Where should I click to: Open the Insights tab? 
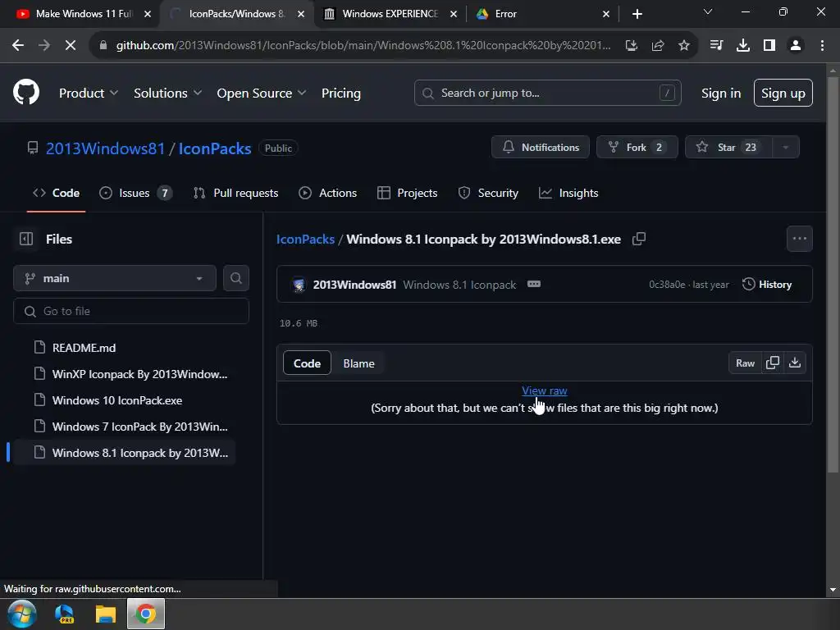tap(568, 193)
